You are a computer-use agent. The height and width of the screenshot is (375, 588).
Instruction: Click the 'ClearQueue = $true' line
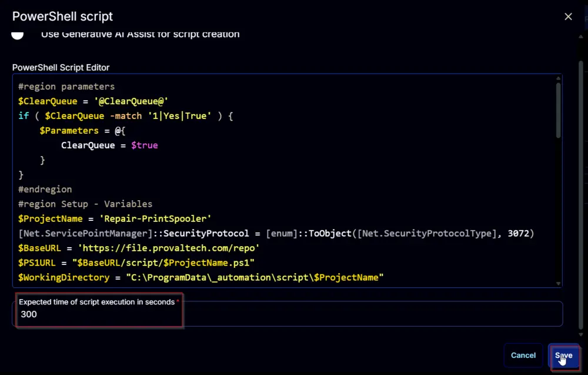tap(109, 145)
